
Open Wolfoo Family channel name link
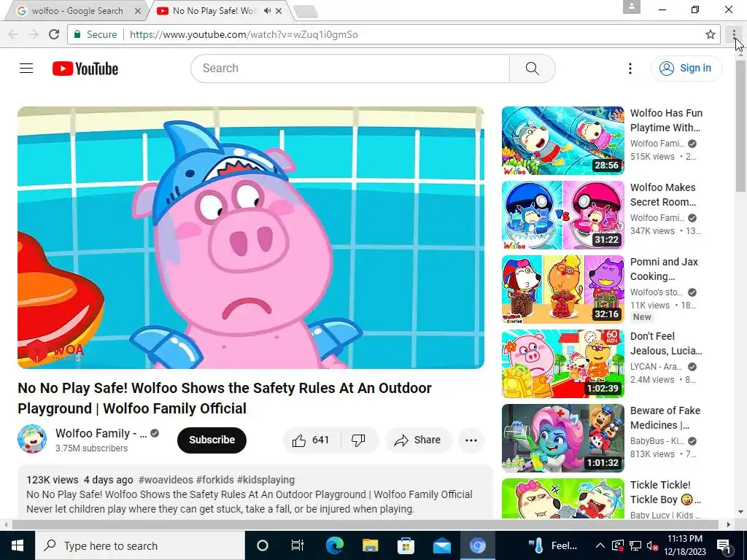point(101,433)
